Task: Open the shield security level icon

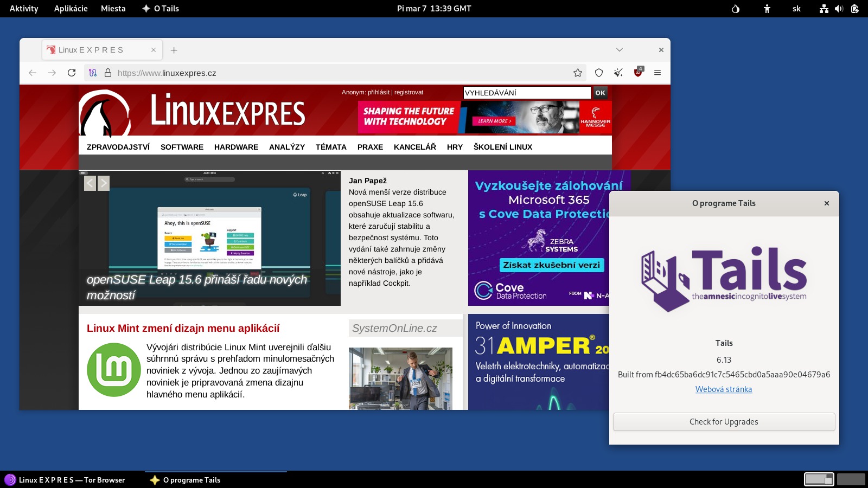Action: coord(599,73)
